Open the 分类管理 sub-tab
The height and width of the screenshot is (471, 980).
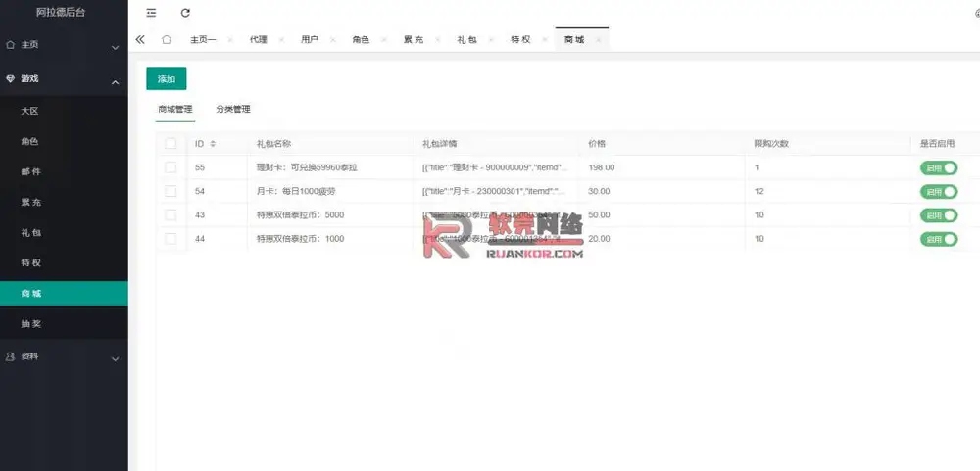(233, 110)
